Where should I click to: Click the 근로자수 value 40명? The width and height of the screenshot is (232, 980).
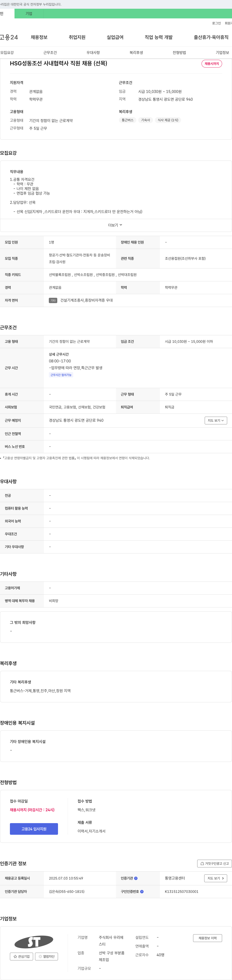161,955
